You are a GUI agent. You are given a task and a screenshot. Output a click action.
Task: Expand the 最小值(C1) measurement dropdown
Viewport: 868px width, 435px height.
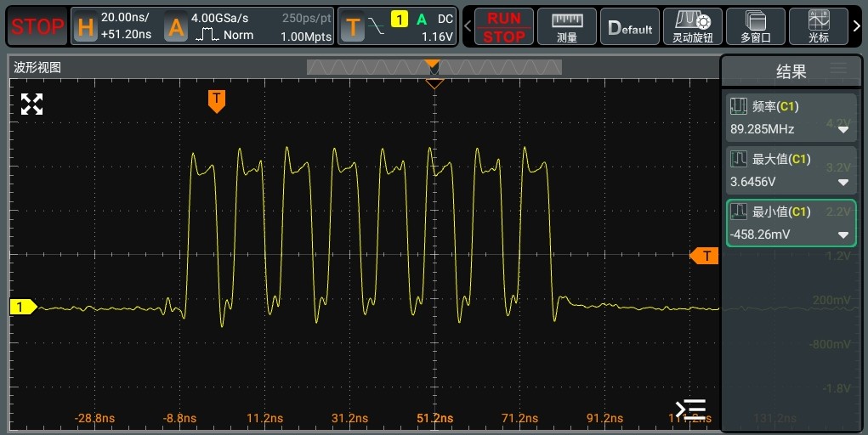(843, 235)
